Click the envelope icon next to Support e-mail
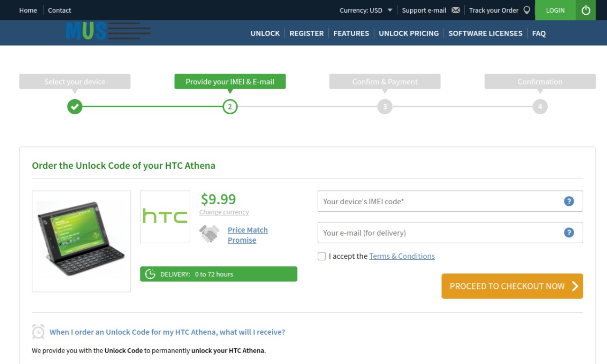Screen dimensions: 607x364 tap(456, 10)
